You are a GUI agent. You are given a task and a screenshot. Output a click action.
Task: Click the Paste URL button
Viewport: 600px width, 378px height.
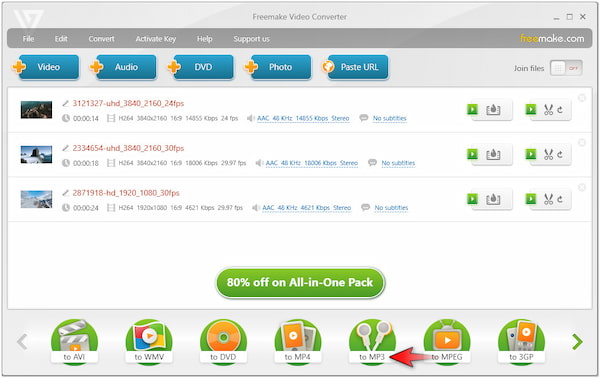(x=355, y=67)
